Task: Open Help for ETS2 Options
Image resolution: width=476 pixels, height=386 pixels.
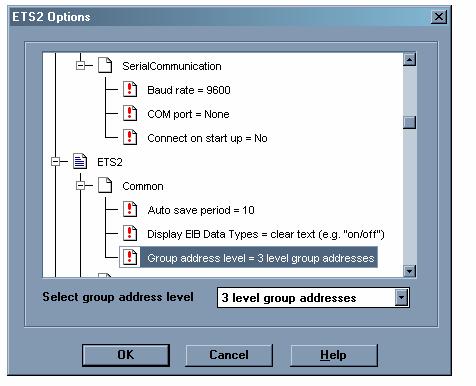Action: point(334,355)
